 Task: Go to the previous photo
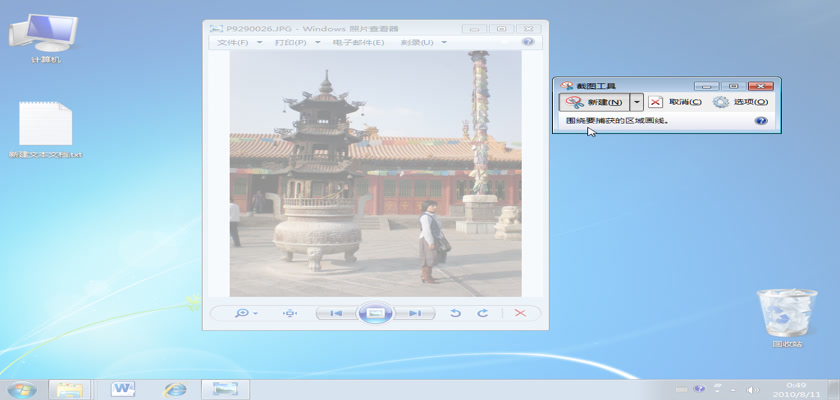[x=336, y=313]
